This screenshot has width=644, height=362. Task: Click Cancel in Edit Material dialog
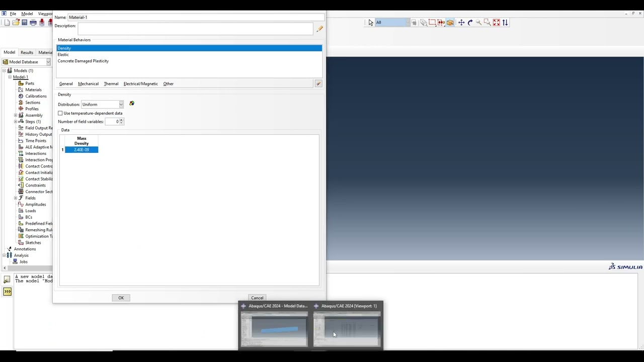click(257, 298)
